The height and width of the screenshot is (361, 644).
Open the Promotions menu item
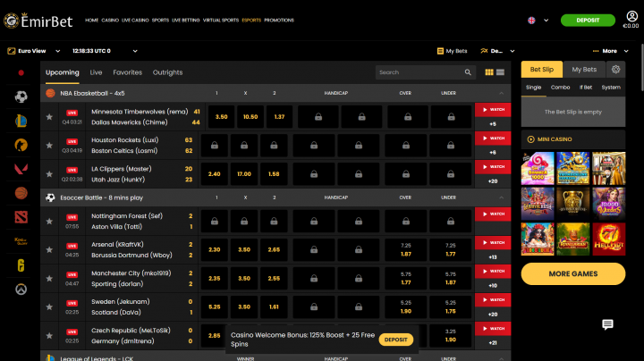[x=279, y=20]
